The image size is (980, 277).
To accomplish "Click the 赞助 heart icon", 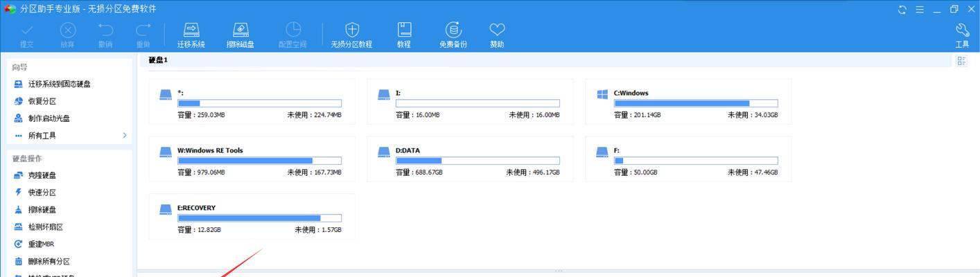I will tap(497, 30).
